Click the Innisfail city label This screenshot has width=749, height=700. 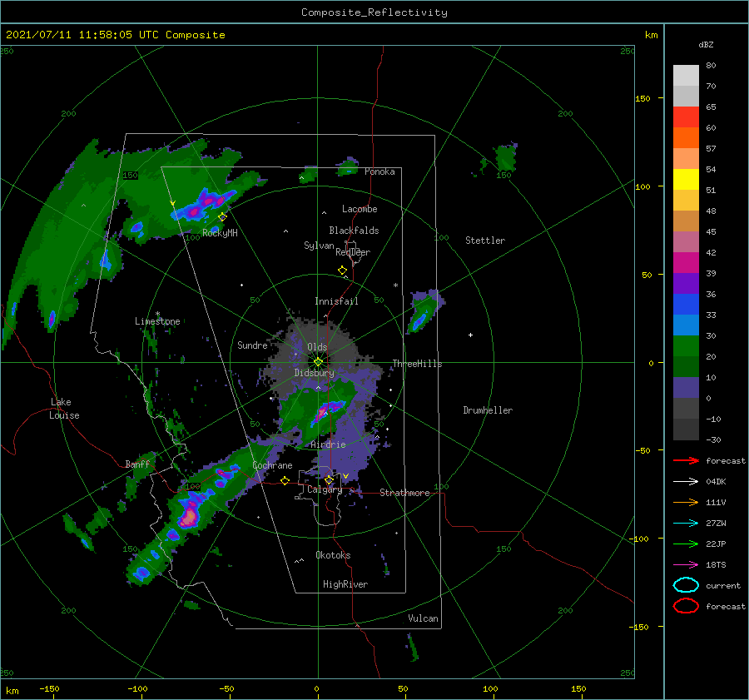click(336, 301)
